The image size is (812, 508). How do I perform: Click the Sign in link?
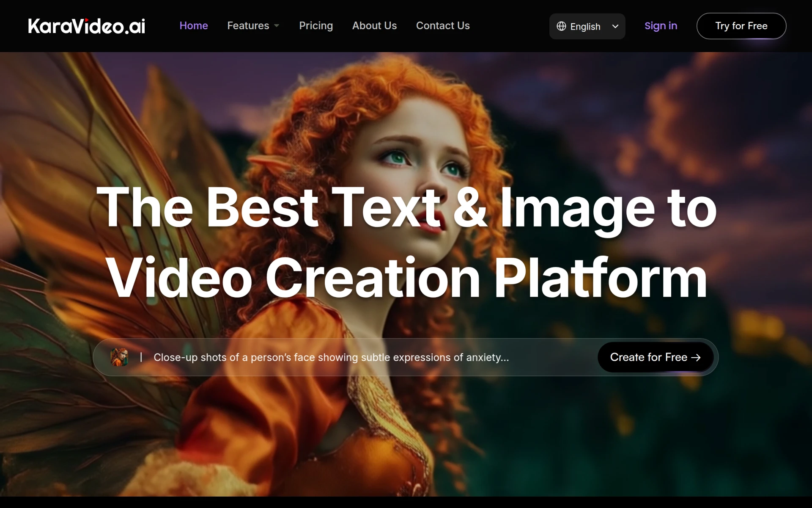tap(661, 26)
